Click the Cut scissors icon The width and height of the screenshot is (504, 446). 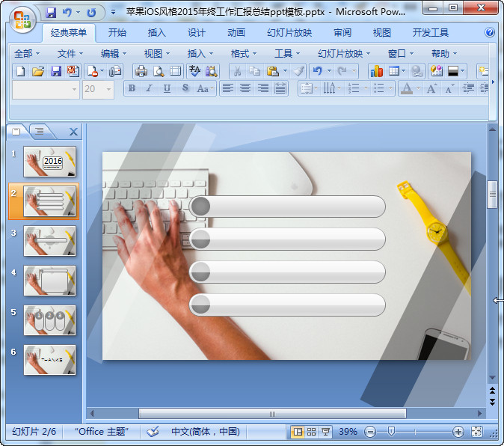coord(237,71)
